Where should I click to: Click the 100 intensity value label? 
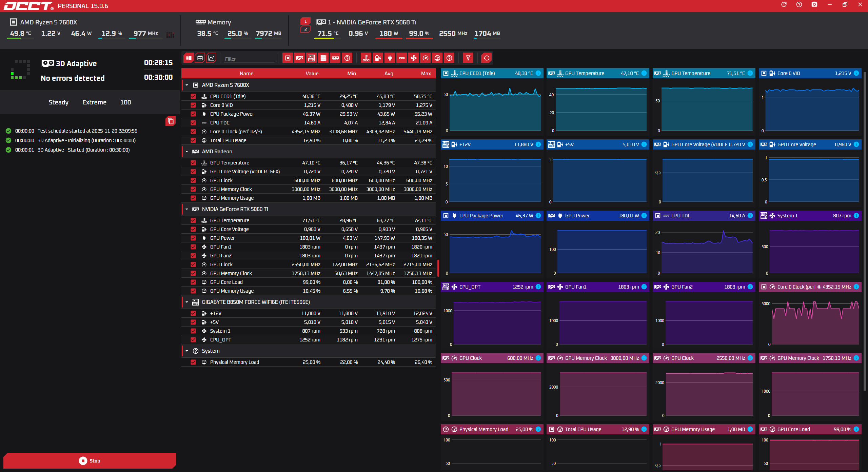click(x=125, y=102)
